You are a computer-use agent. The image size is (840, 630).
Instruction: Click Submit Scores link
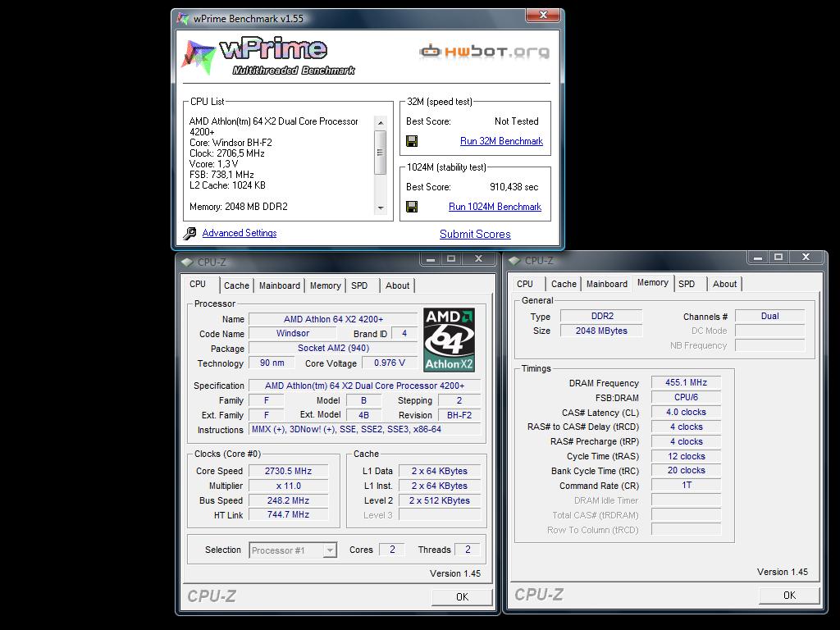[475, 234]
